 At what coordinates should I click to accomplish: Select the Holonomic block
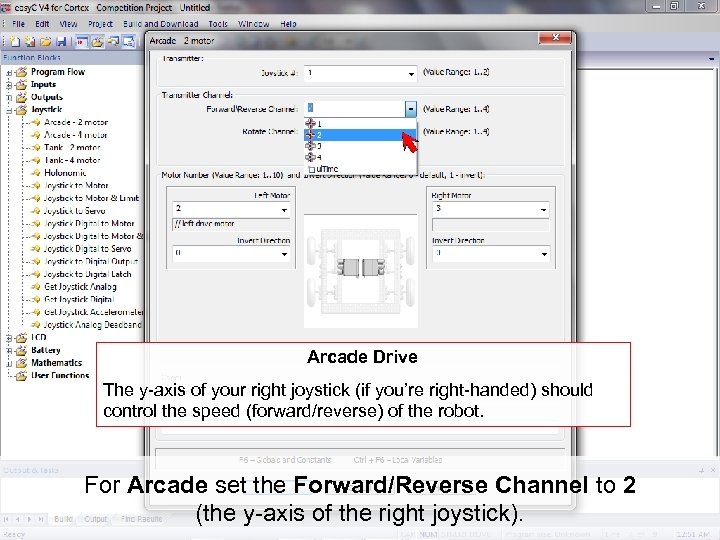[x=65, y=173]
